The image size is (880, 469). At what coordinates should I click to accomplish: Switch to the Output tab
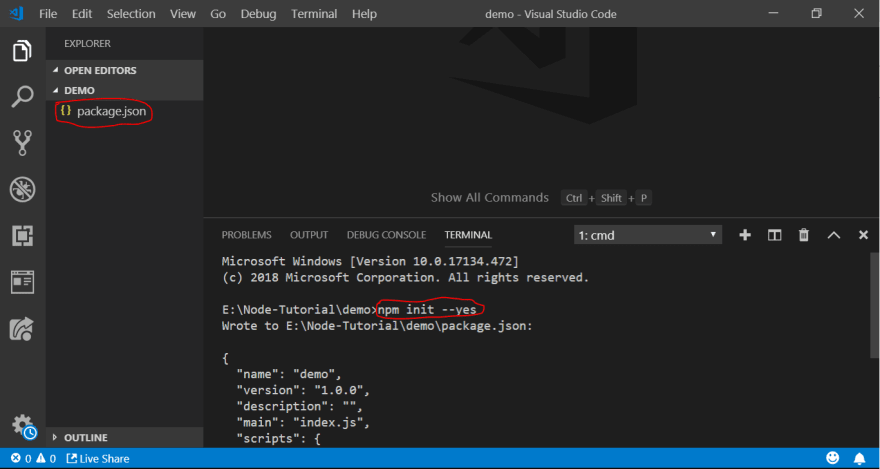point(309,235)
